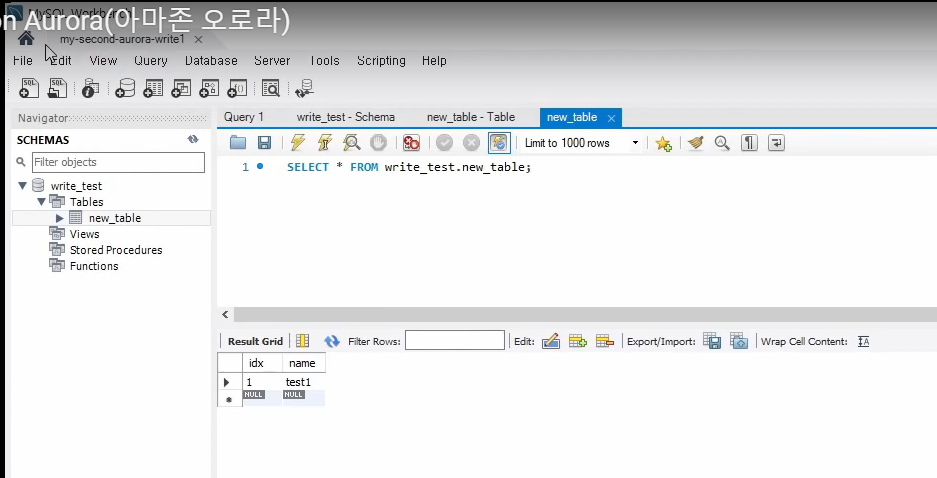Reconnect to DBMS icon
937x478 pixels.
coord(304,88)
